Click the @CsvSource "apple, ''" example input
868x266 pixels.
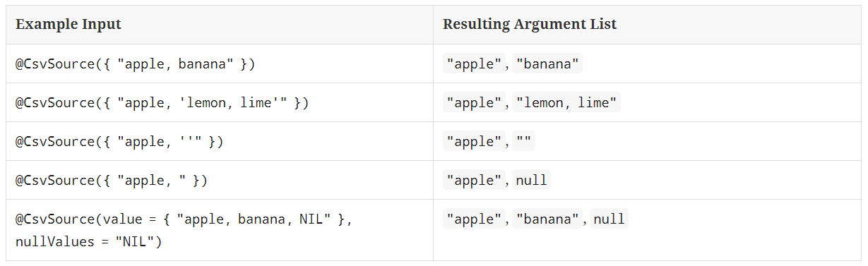[x=119, y=142]
